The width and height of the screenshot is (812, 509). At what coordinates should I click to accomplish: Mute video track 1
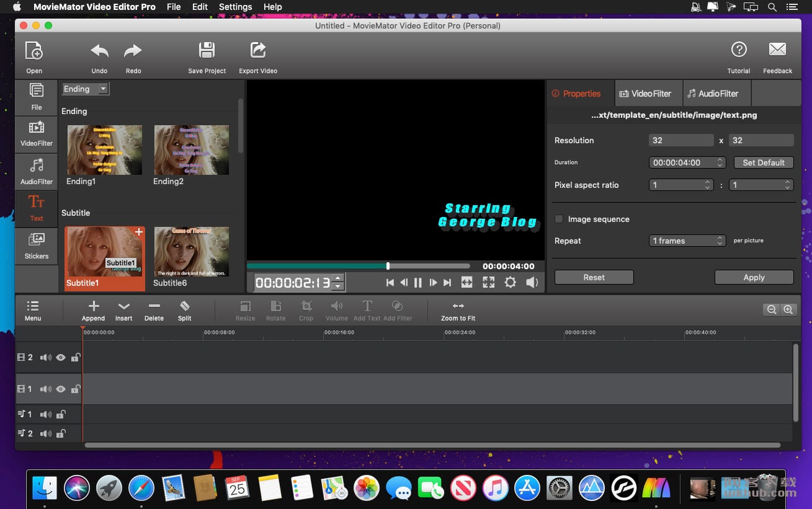point(46,389)
